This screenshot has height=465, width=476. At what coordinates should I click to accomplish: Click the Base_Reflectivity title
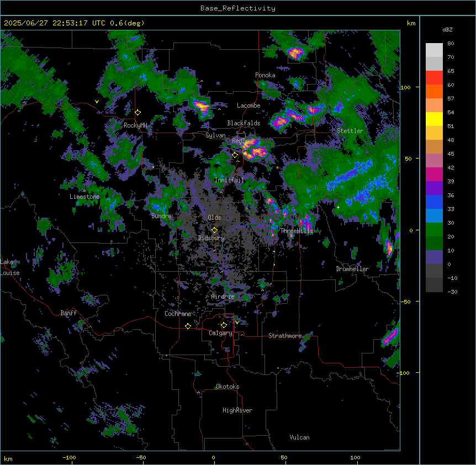tap(238, 8)
